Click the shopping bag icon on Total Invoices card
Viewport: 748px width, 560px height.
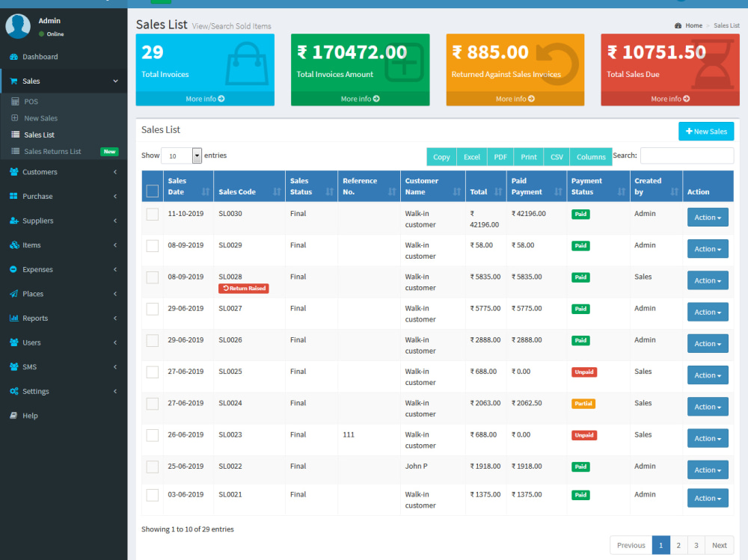246,64
